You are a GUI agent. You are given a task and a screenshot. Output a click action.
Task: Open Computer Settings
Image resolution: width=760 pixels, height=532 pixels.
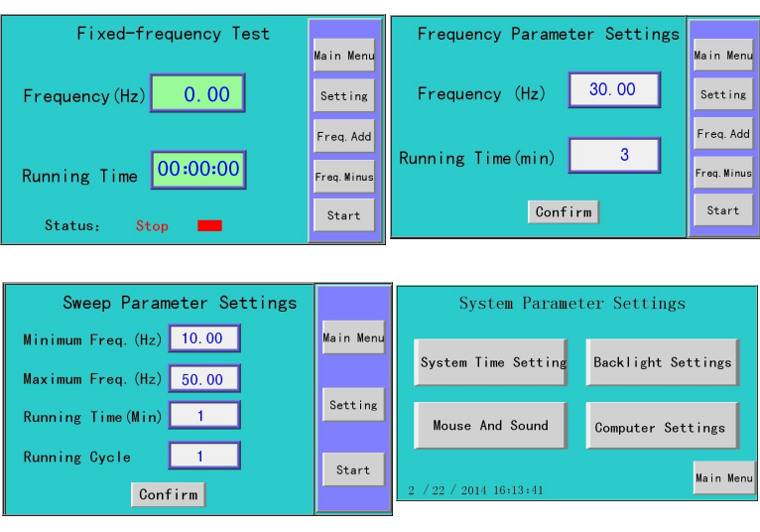[660, 427]
